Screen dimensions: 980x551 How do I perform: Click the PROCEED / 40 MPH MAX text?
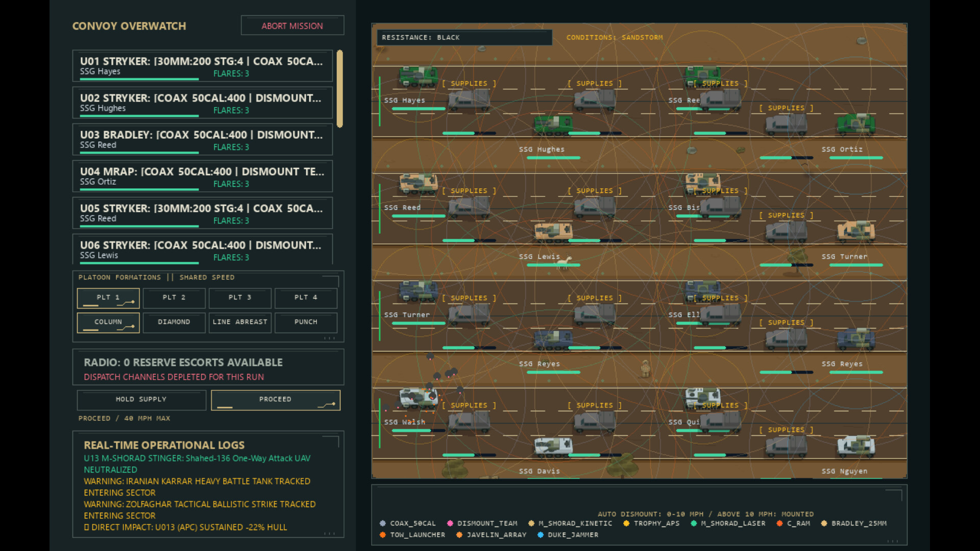click(124, 418)
